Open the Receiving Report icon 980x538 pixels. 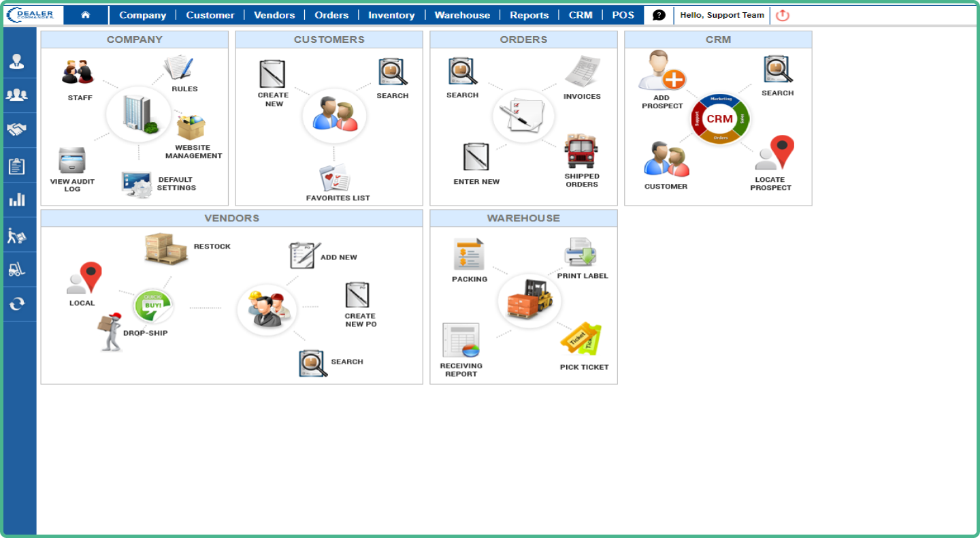pyautogui.click(x=461, y=341)
